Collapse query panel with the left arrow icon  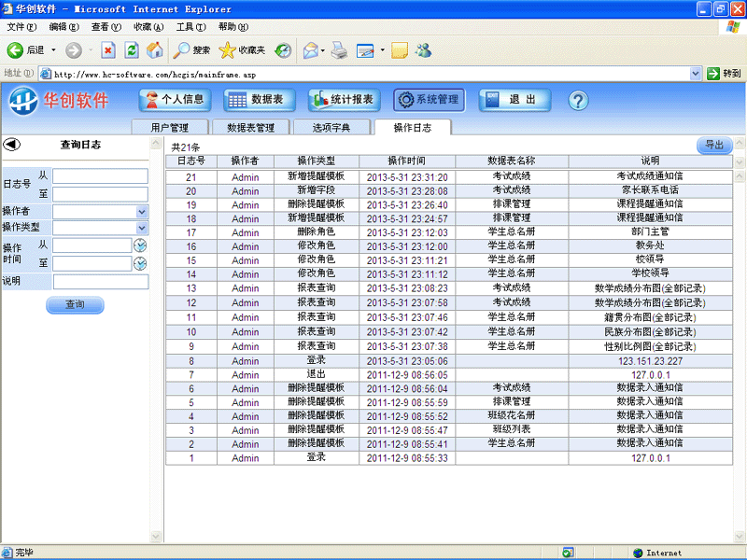pos(12,145)
